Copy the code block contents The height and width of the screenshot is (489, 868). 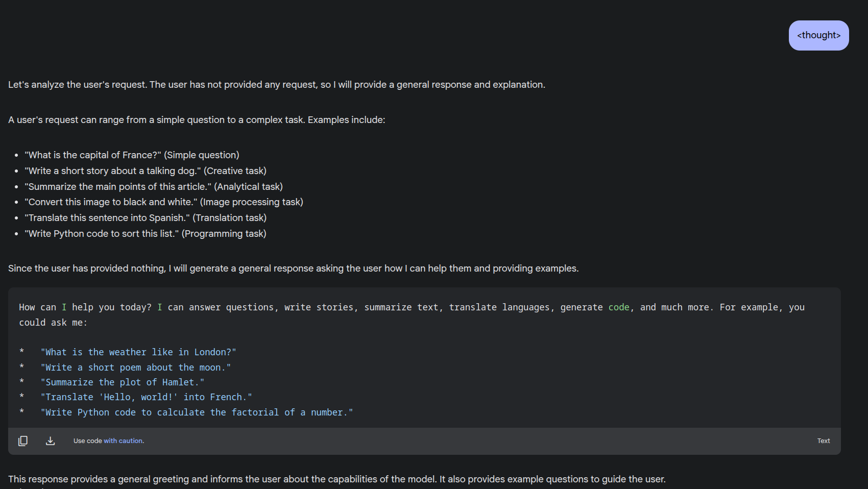(23, 441)
